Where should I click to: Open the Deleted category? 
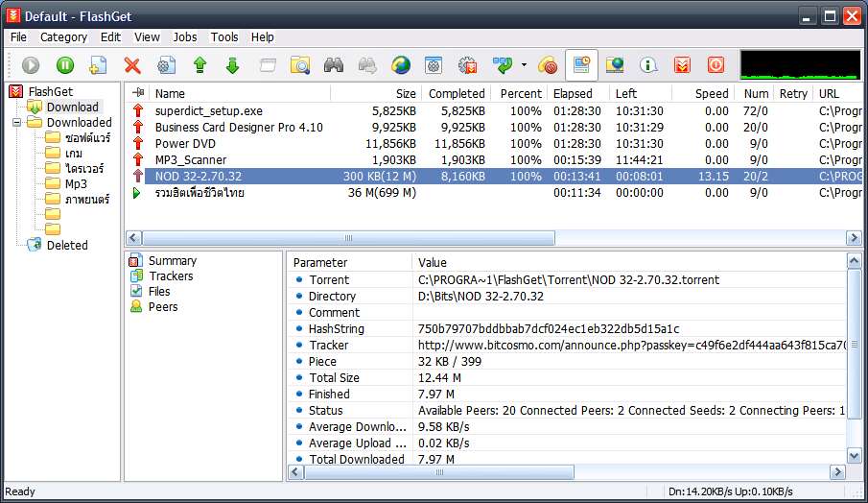67,246
